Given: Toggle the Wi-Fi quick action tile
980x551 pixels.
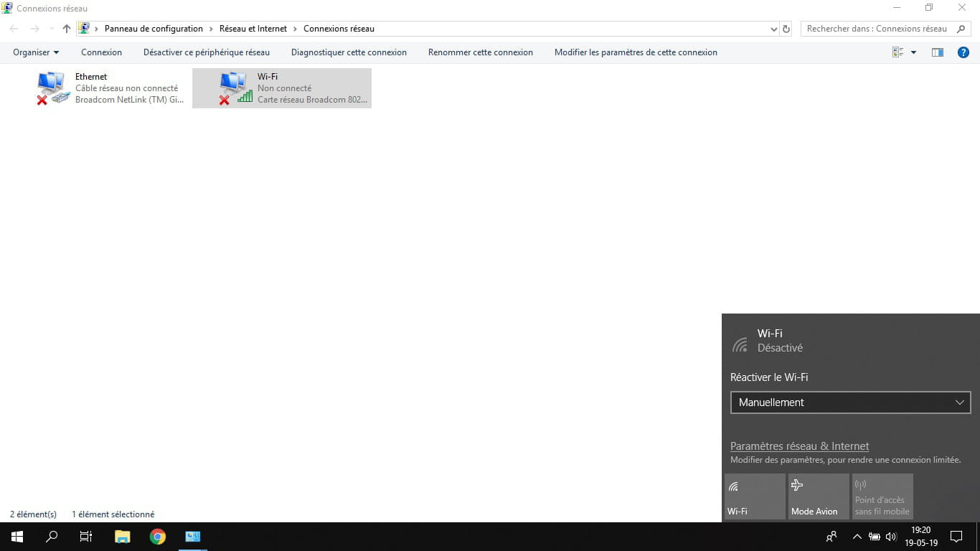Looking at the screenshot, I should (x=755, y=496).
